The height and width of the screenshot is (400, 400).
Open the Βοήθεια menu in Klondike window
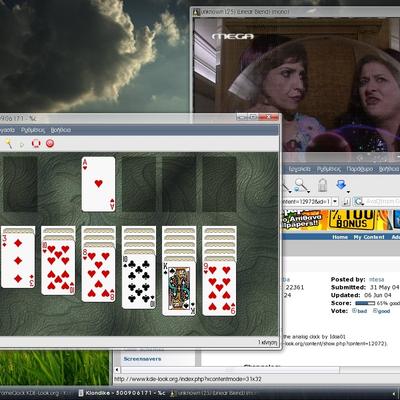(x=60, y=130)
